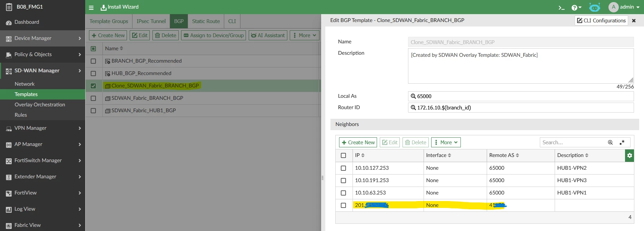The width and height of the screenshot is (644, 231).
Task: Expand the Policy & Objects chevron
Action: (80, 54)
